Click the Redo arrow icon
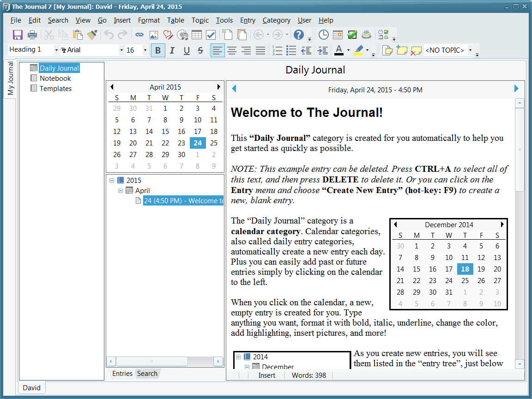Image resolution: width=532 pixels, height=399 pixels. coord(122,35)
